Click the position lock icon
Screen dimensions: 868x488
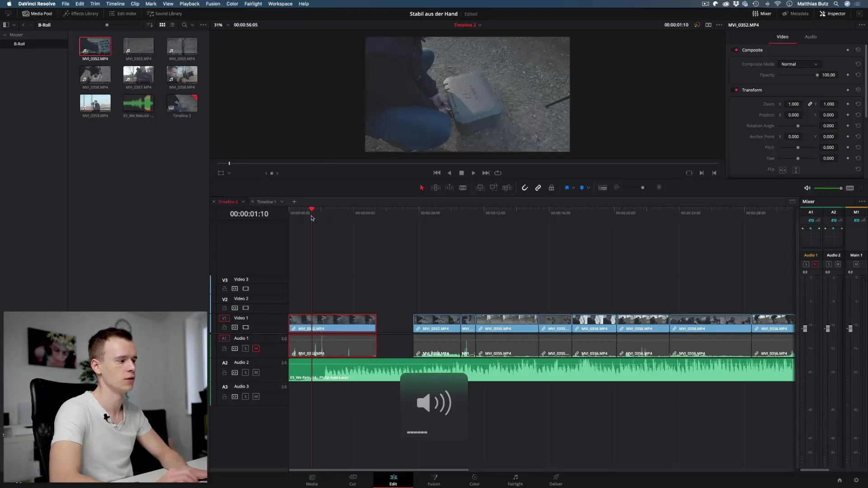pos(551,188)
